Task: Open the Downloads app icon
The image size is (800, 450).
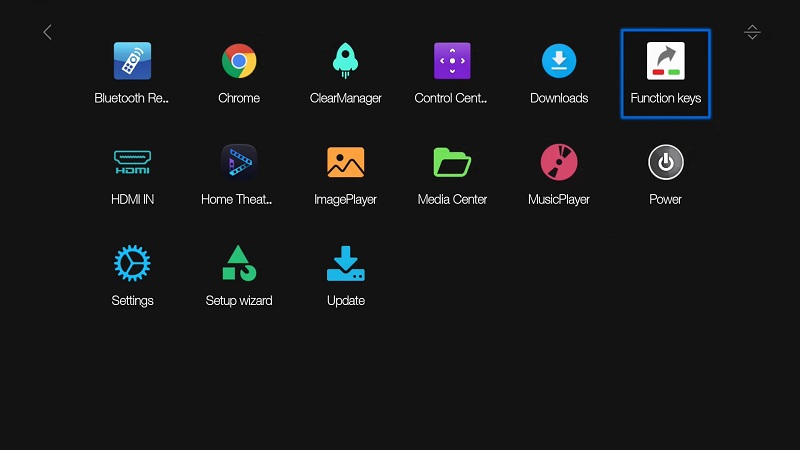Action: point(559,61)
